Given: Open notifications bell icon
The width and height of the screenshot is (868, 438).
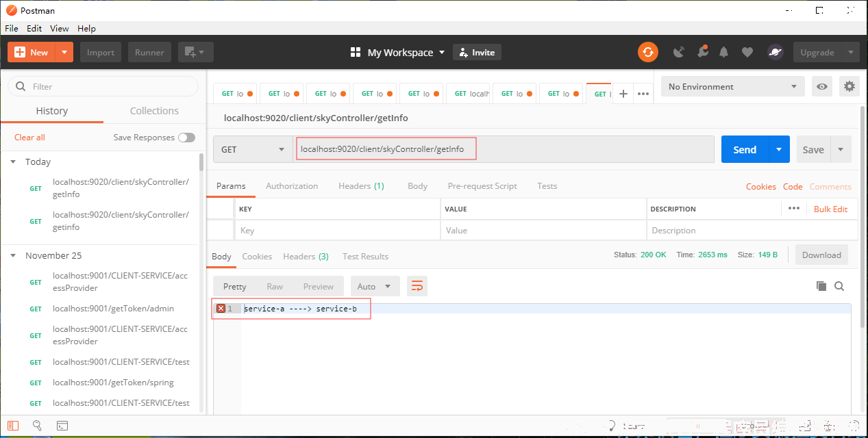Looking at the screenshot, I should coord(724,52).
